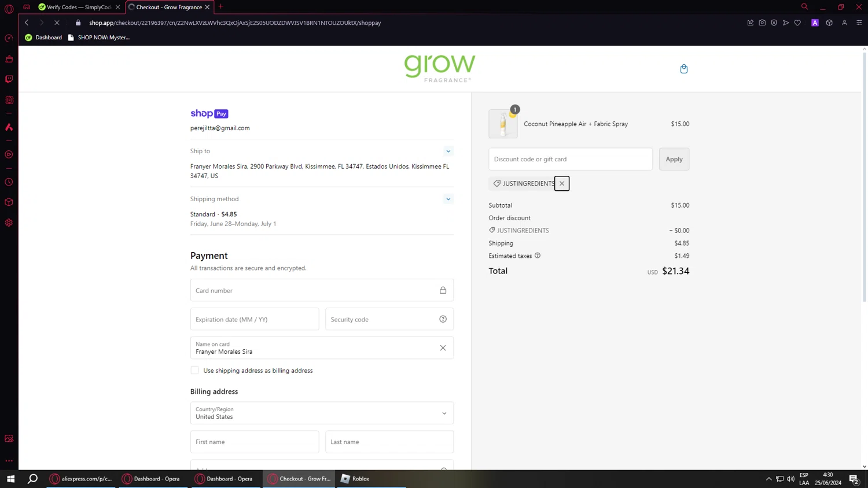Image resolution: width=868 pixels, height=488 pixels.
Task: Take a snapshot with the camera icon
Action: tap(762, 23)
